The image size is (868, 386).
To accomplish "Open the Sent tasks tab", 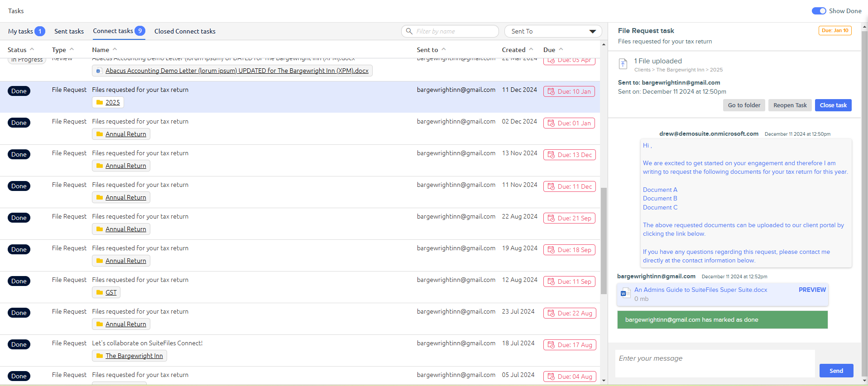I will click(69, 31).
